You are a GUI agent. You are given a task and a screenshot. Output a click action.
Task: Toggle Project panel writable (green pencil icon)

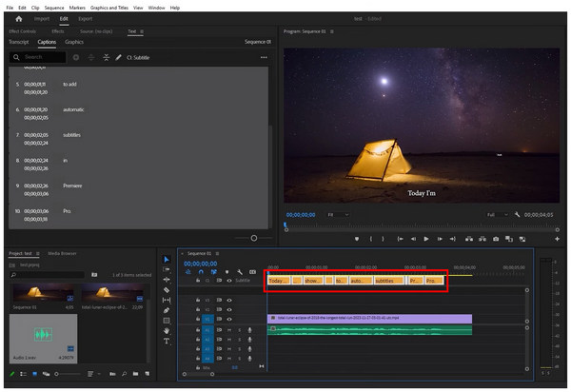[11, 374]
